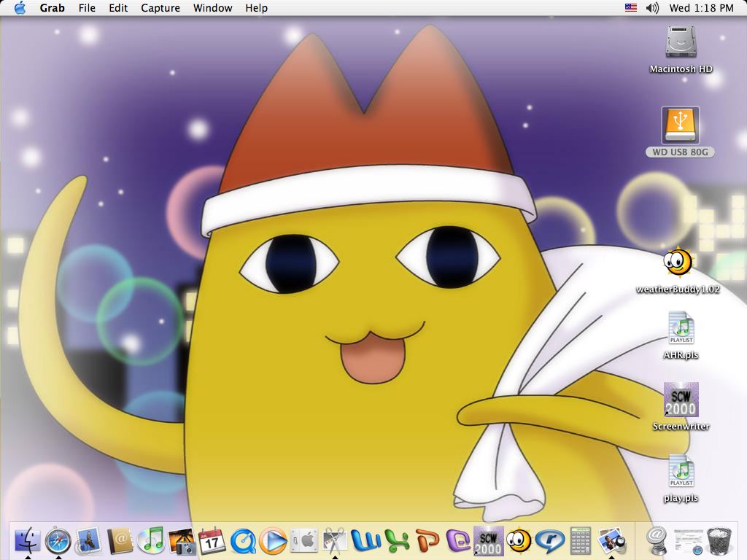Open iPhoto from the dock
This screenshot has width=747, height=560.
181,540
